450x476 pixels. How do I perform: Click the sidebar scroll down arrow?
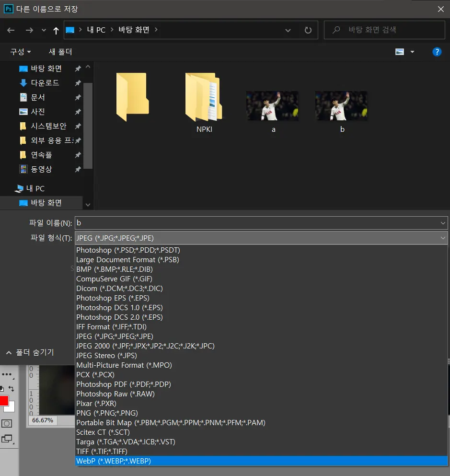[88, 205]
